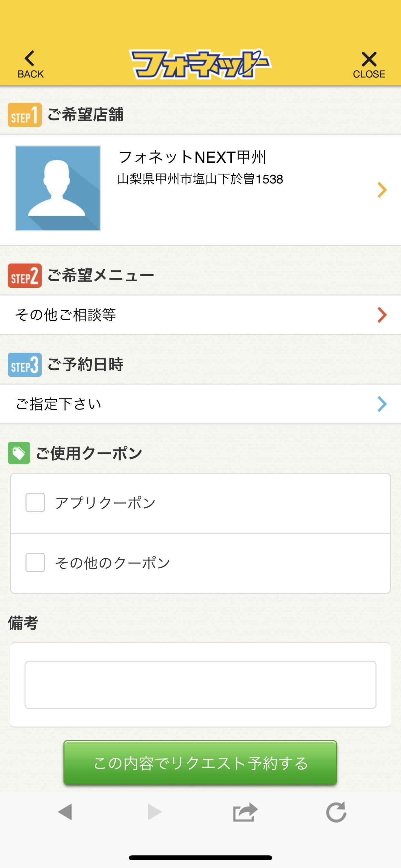The height and width of the screenshot is (868, 401).
Task: Click the フォネット logo in header
Action: pyautogui.click(x=200, y=64)
